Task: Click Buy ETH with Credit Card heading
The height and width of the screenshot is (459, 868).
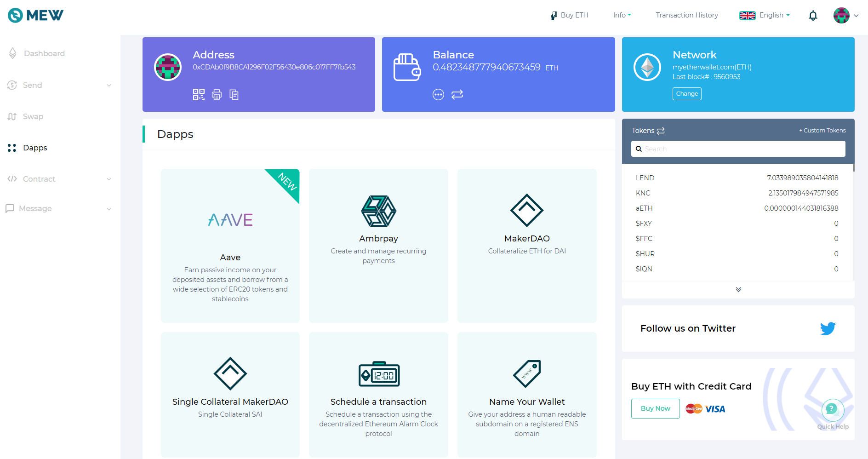Action: [x=691, y=386]
